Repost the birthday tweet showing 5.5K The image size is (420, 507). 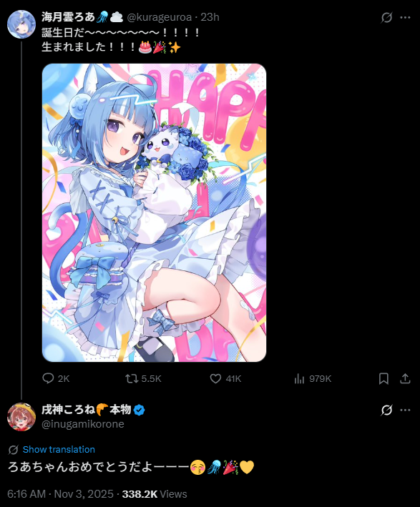coord(132,378)
